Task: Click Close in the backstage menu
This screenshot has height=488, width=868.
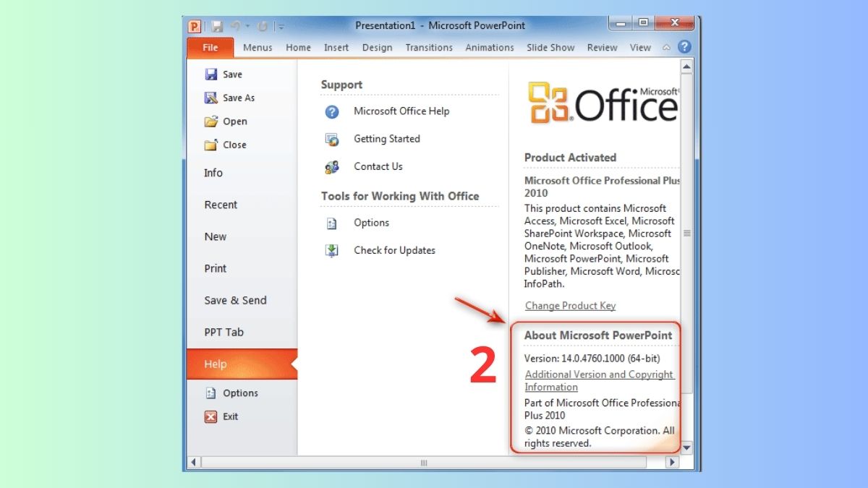Action: [234, 145]
